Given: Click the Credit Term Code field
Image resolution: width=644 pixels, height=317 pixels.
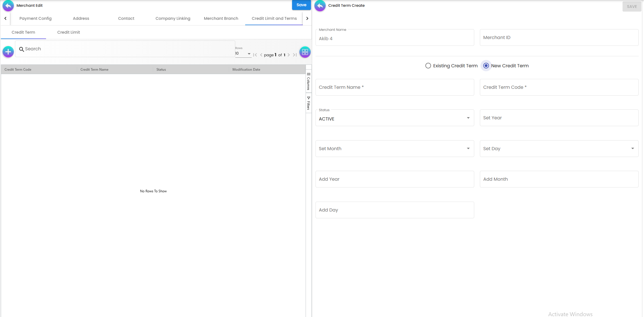Looking at the screenshot, I should click(559, 87).
